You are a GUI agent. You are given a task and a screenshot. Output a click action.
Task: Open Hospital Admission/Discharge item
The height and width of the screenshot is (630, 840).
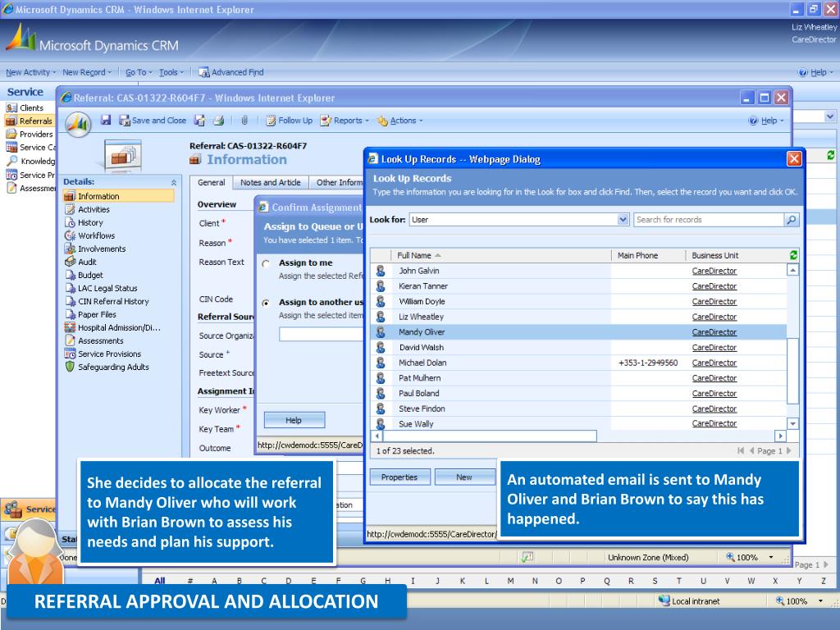(112, 327)
